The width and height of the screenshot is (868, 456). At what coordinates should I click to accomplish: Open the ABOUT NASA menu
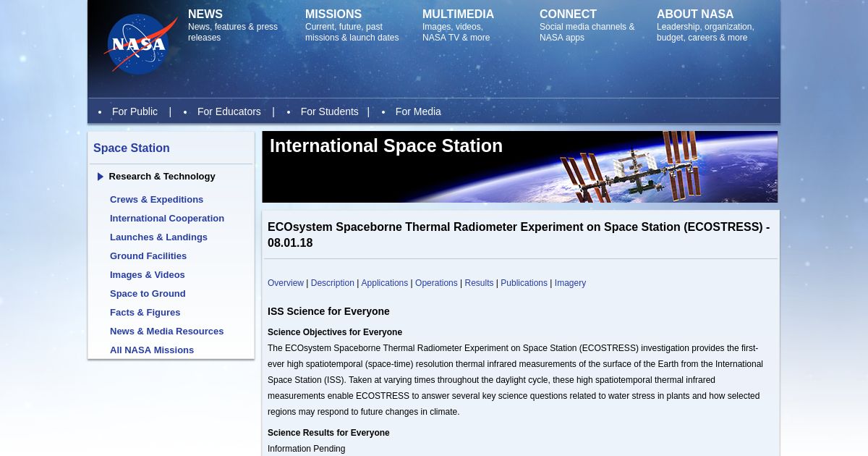[695, 14]
